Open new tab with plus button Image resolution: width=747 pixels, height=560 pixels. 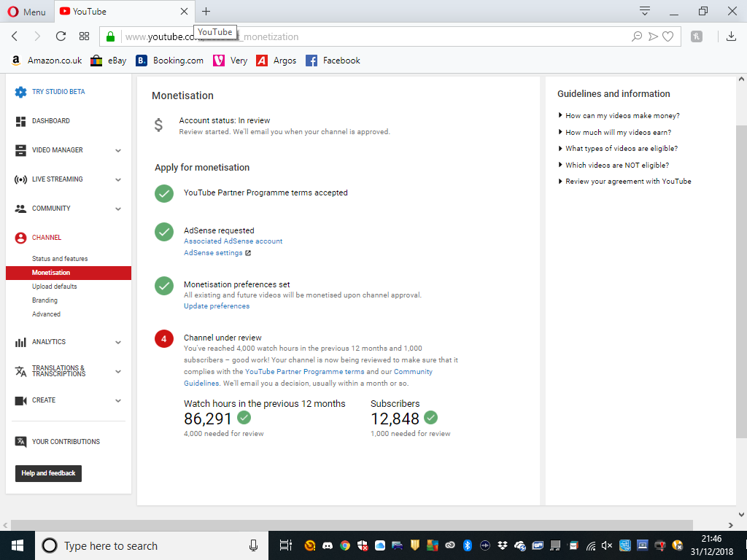[206, 12]
